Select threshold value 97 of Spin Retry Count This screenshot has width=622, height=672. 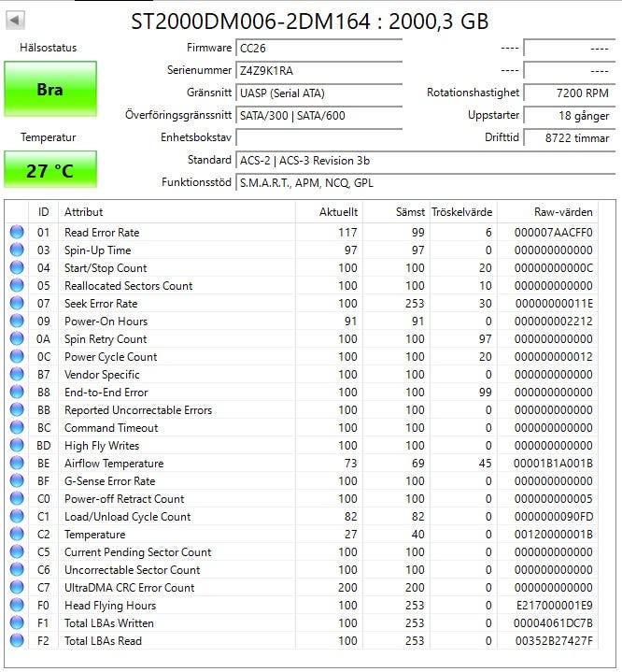tap(485, 338)
